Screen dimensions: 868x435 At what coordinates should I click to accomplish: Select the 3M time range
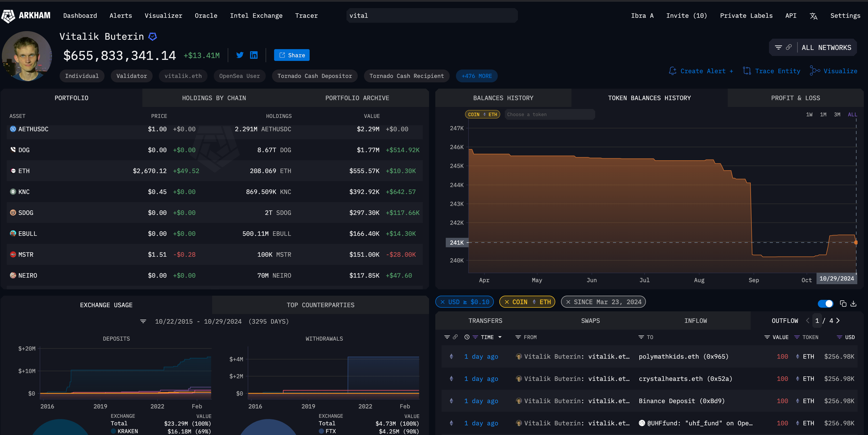pyautogui.click(x=837, y=115)
